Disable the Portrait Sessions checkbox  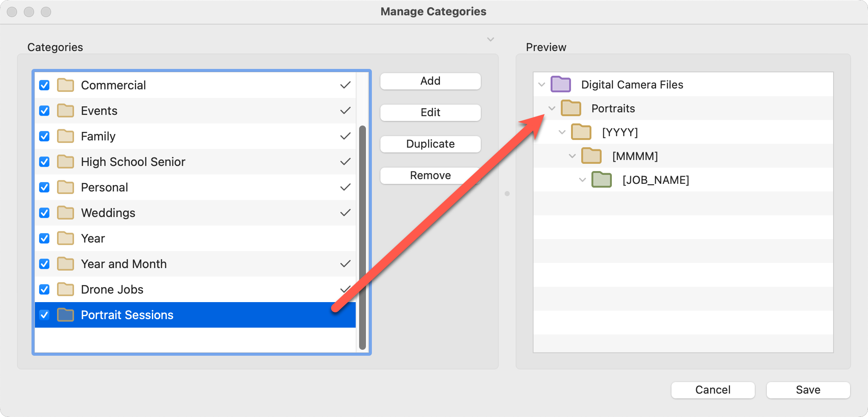[x=44, y=315]
